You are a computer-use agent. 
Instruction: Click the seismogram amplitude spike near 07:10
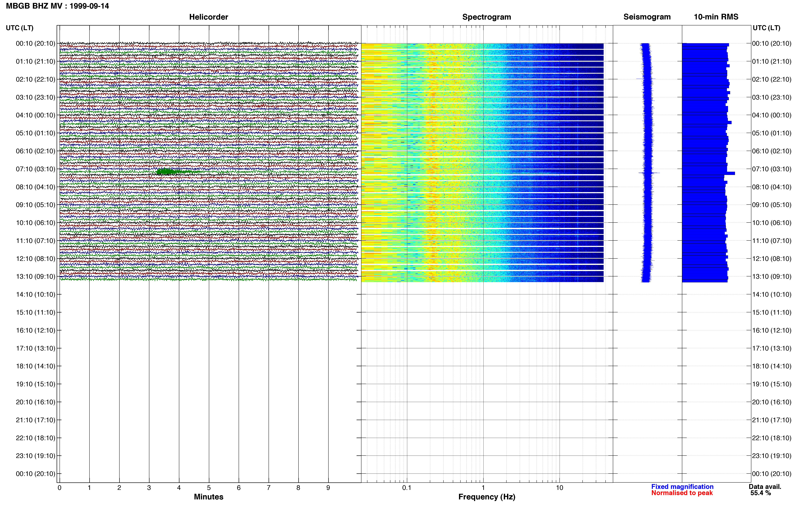[649, 173]
